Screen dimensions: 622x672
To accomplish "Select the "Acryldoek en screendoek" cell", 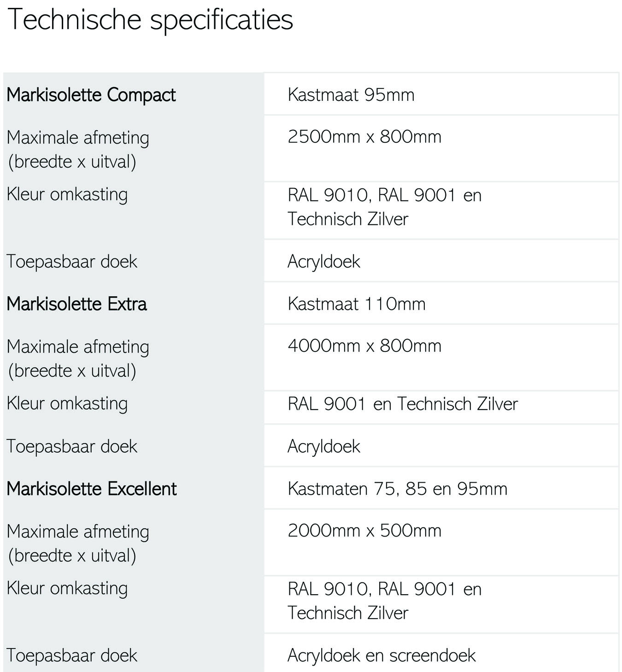I will point(381,655).
